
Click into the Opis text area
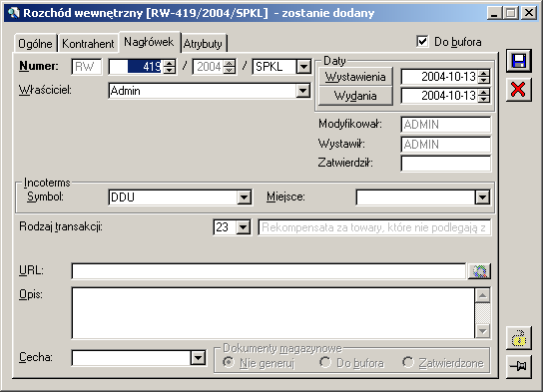click(272, 313)
